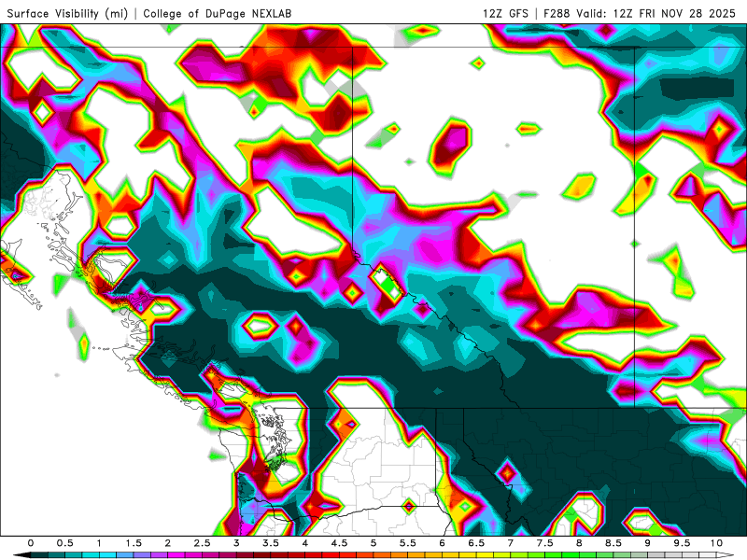Click the "8.5" legend value
This screenshot has height=560, width=747.
tap(613, 543)
